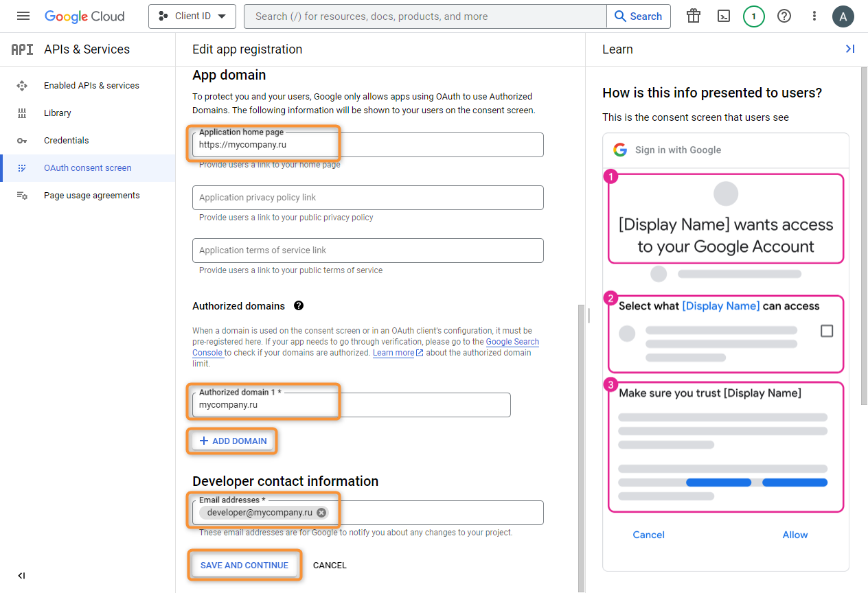The width and height of the screenshot is (868, 593).
Task: Click the Google G logo in preview
Action: tap(621, 150)
